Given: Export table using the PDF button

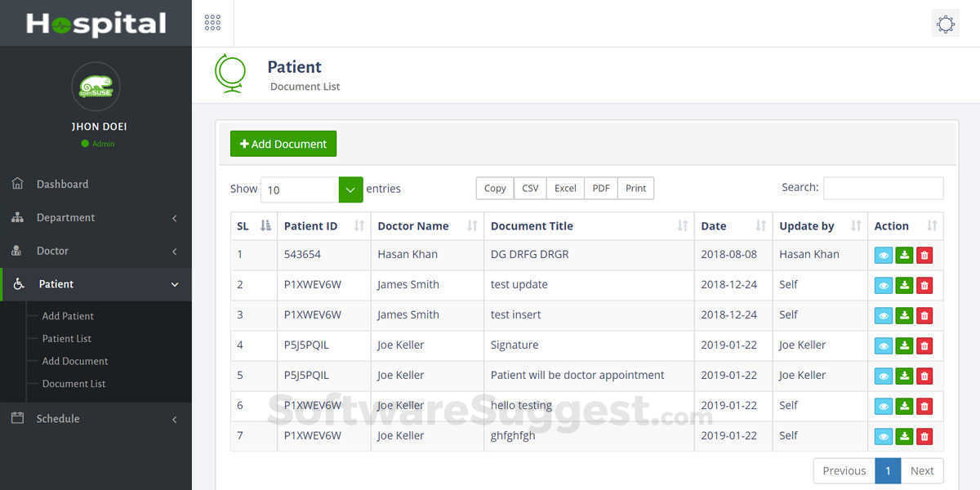Looking at the screenshot, I should click(x=601, y=189).
